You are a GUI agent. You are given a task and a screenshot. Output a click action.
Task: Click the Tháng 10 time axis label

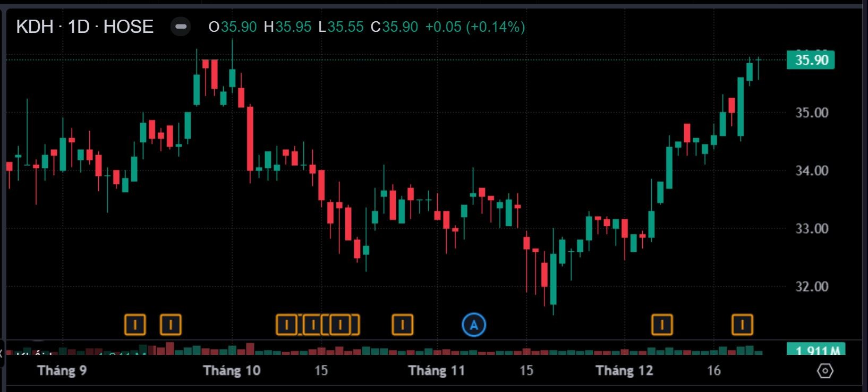point(232,370)
